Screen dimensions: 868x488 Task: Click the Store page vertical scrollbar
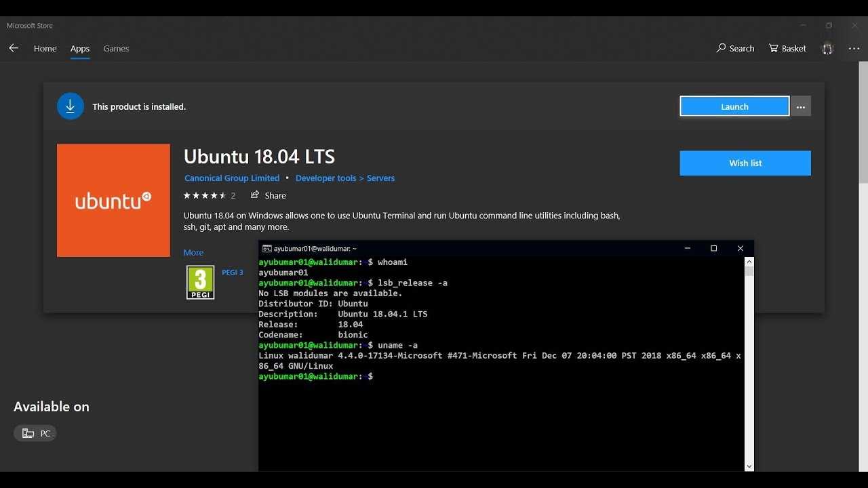[x=863, y=122]
